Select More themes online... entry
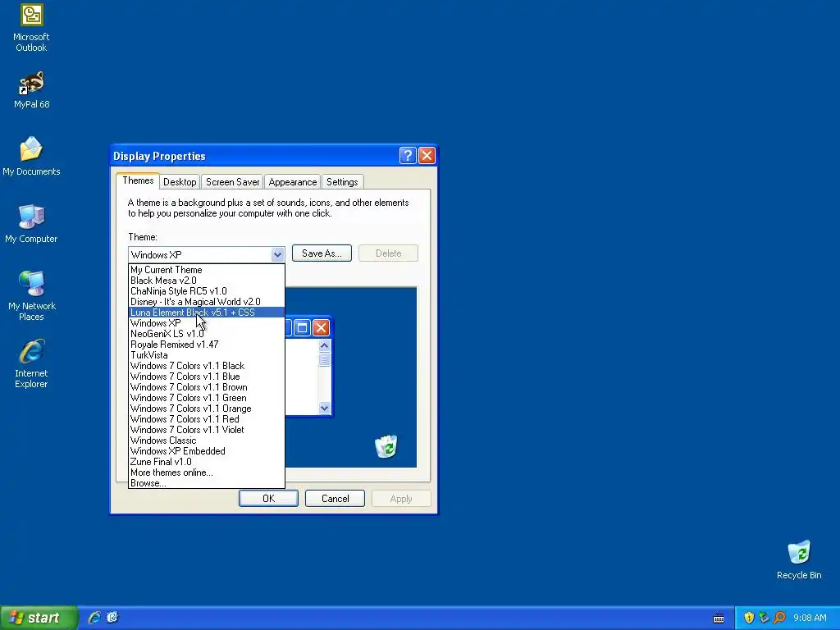This screenshot has height=630, width=840. click(x=206, y=472)
